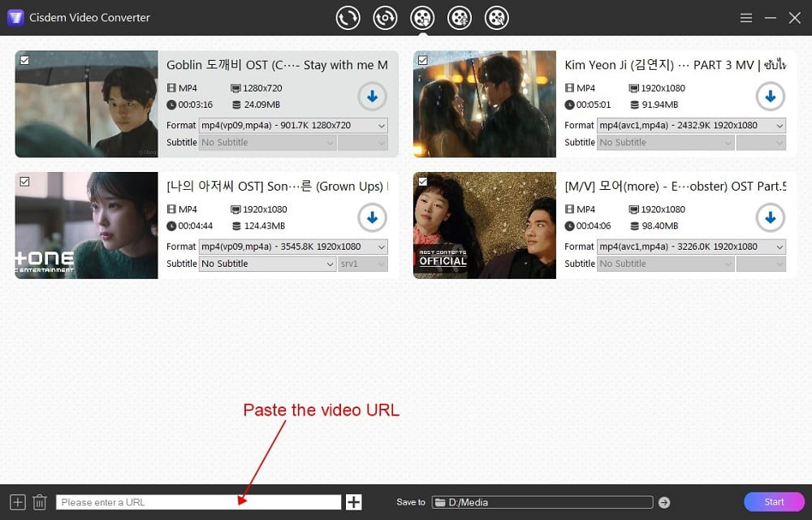Open the DVD Rip tool icon

pos(385,17)
